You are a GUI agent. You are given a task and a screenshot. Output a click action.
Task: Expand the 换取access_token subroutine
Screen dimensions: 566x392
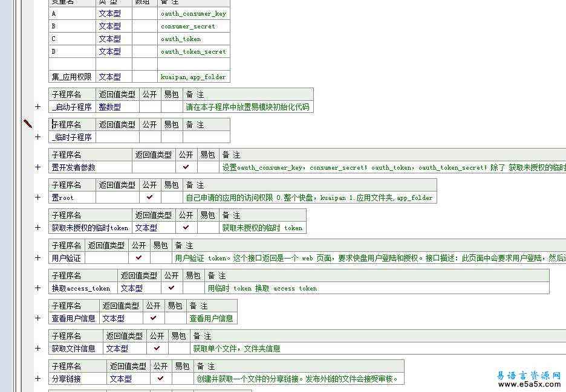coord(38,288)
